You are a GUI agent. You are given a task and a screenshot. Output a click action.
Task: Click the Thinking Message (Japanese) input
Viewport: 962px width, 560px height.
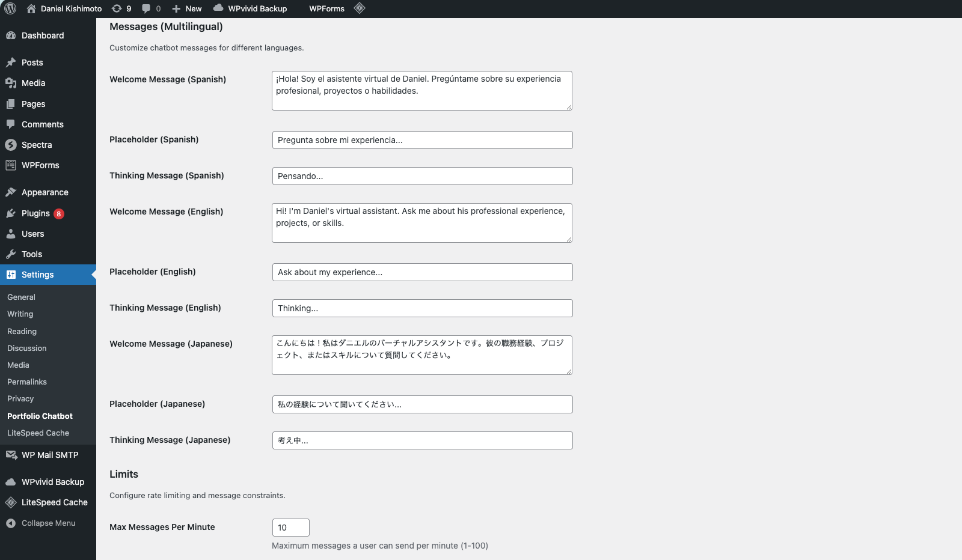click(x=422, y=440)
